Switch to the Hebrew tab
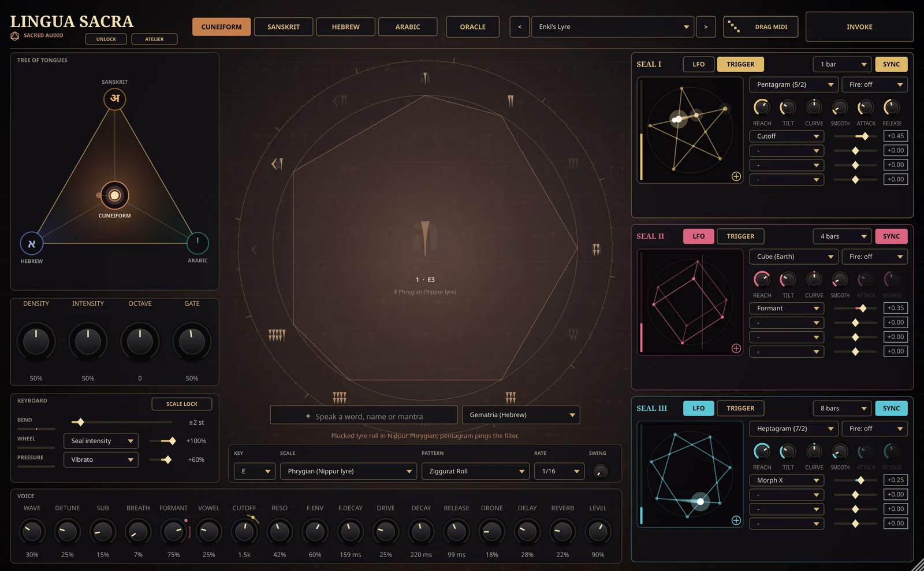 (x=345, y=27)
